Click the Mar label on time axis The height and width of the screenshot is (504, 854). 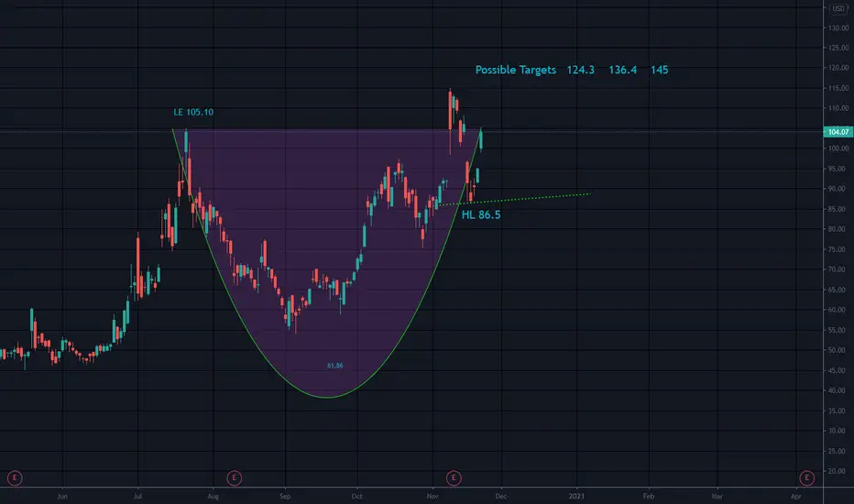point(717,497)
